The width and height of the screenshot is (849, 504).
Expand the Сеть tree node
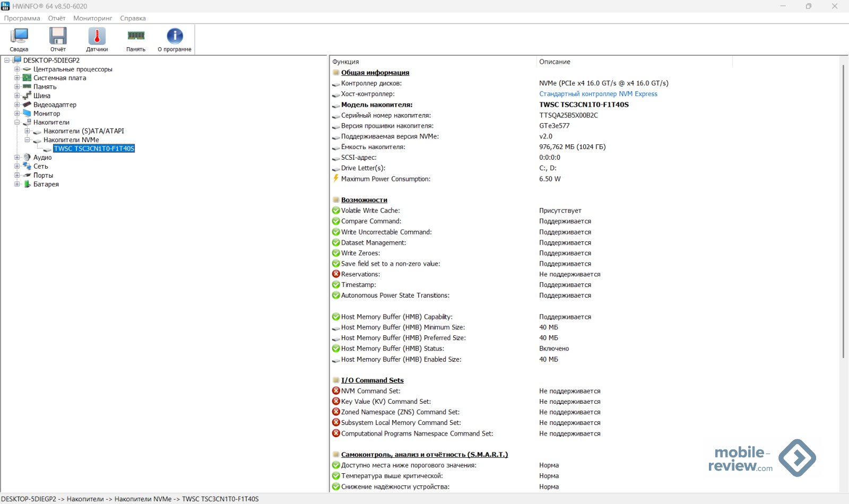[17, 166]
